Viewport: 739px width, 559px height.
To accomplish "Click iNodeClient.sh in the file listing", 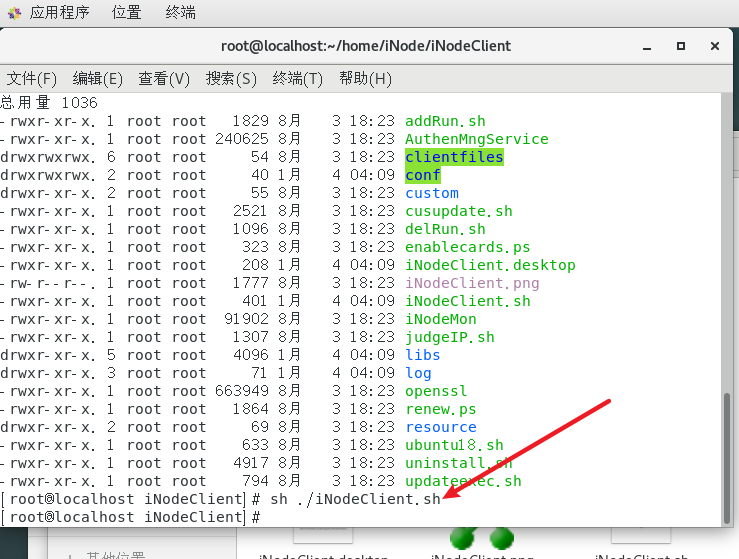I will click(468, 301).
